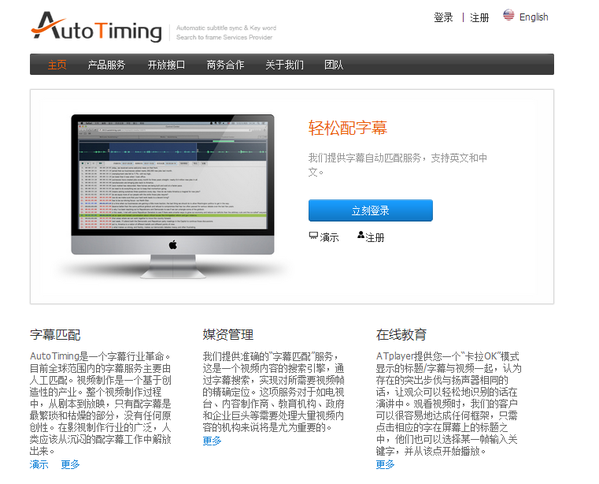Open 关于我们 navigation item

(x=285, y=65)
